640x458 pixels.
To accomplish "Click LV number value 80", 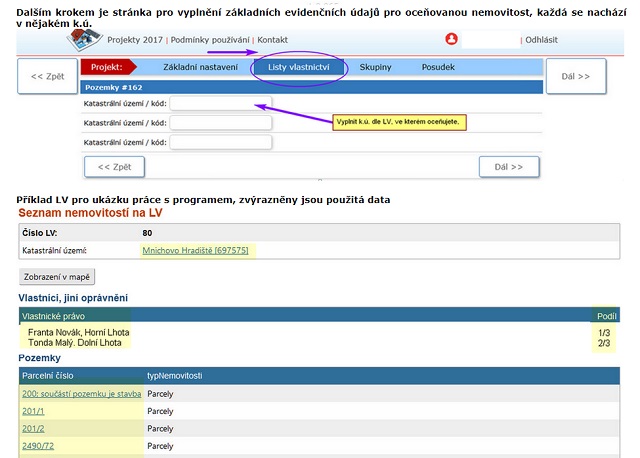I will [147, 233].
